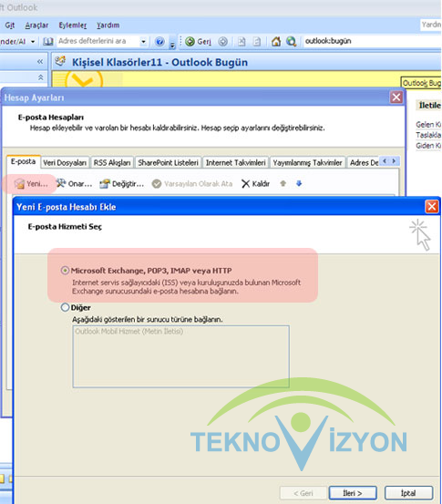The image size is (442, 504).
Task: Click the refresh page icon in toolbar
Action: tap(256, 41)
